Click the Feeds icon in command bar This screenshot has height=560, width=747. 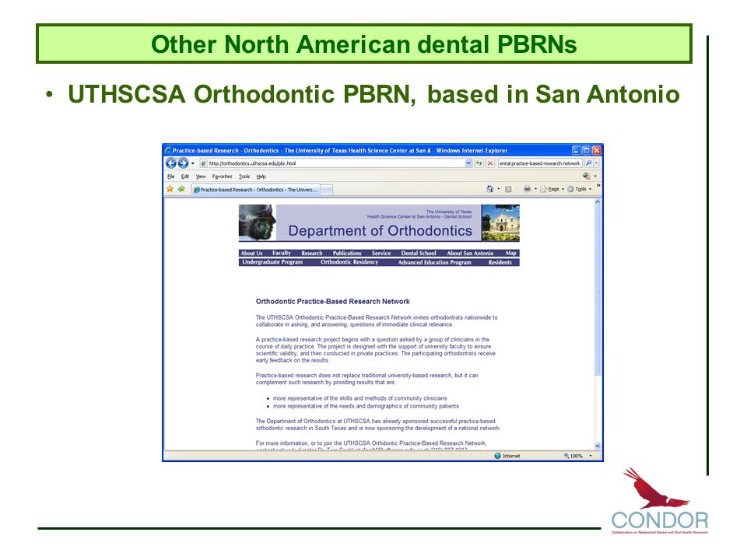point(508,189)
